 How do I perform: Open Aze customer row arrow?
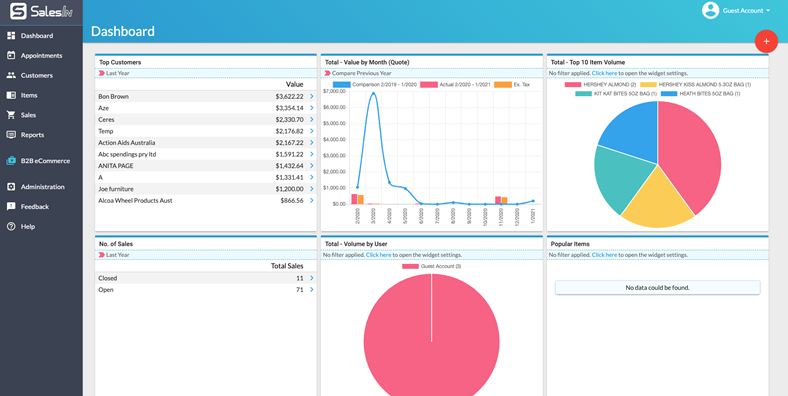click(312, 108)
